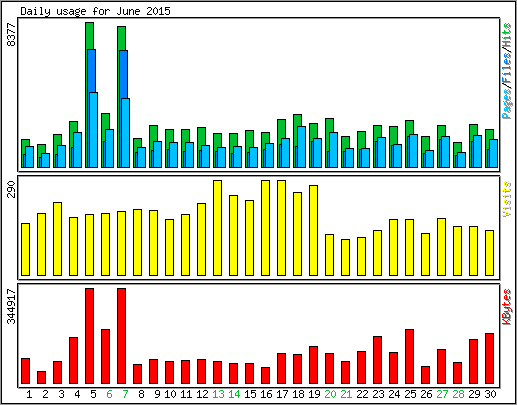Select green weekend day 28 label
The image size is (517, 405).
(458, 394)
